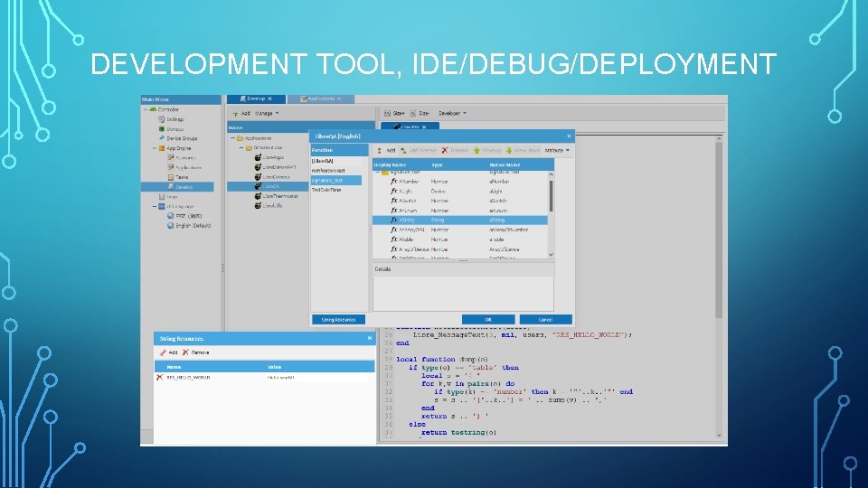Select the highlighted LibreQA application row
This screenshot has height=488, width=868.
coord(268,186)
